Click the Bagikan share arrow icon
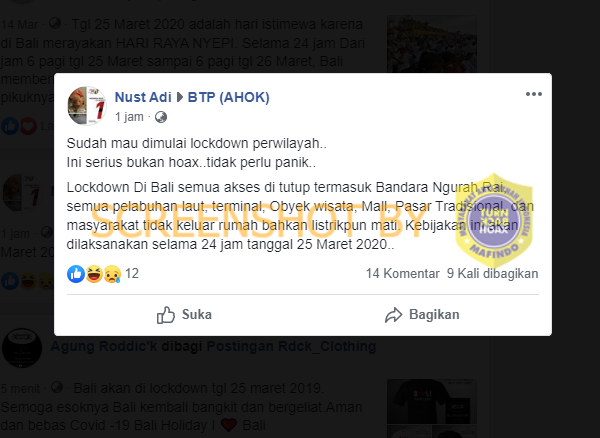Image resolution: width=600 pixels, height=438 pixels. click(x=393, y=315)
